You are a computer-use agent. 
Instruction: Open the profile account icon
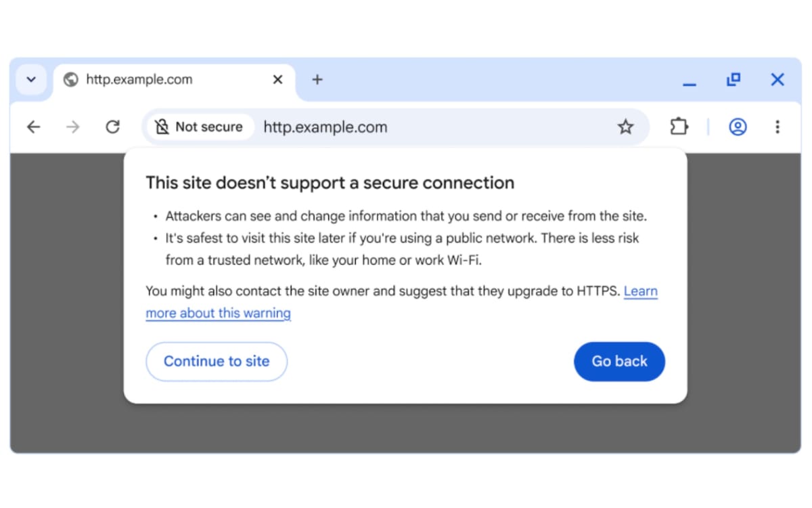point(738,127)
